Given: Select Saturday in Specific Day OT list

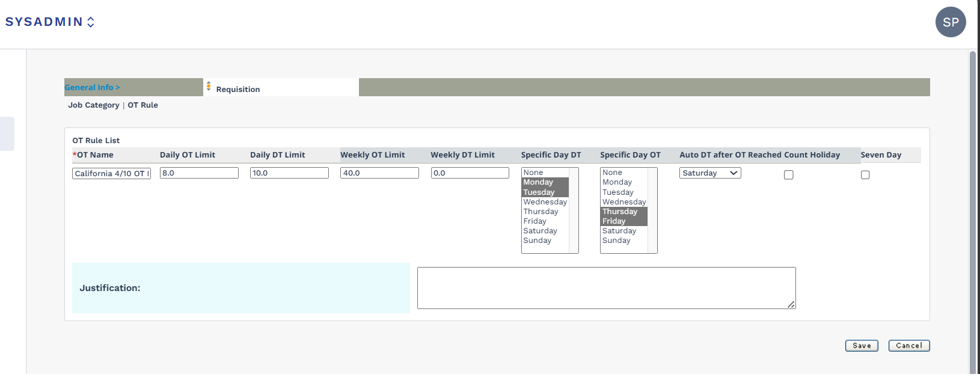Looking at the screenshot, I should (x=624, y=231).
